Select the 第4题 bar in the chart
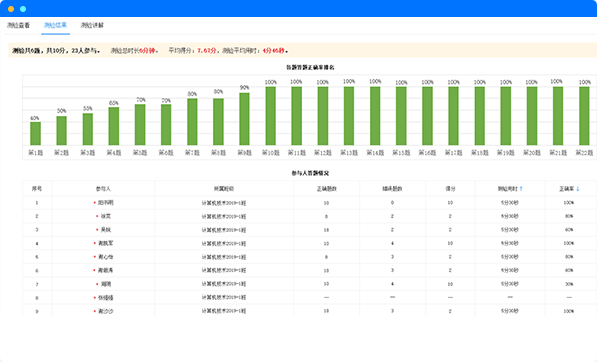The image size is (597, 362). point(113,126)
